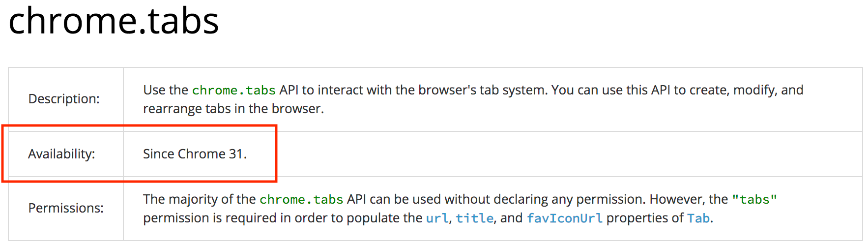Click chrome.tabs code in Description row

point(233,91)
